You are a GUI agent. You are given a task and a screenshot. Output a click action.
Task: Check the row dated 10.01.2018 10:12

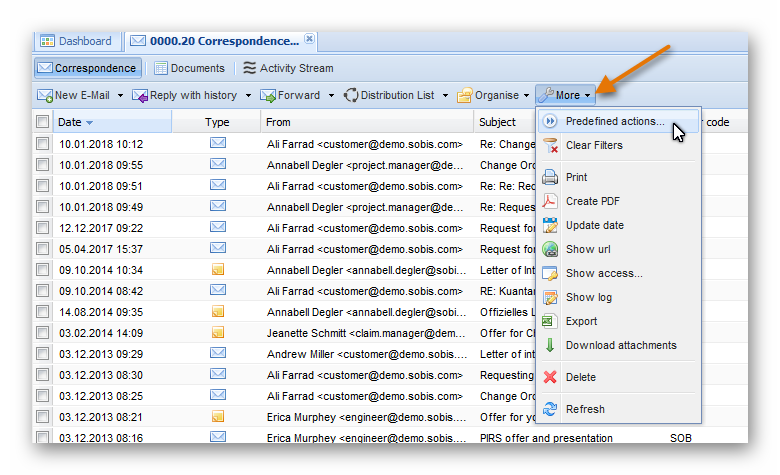coord(42,144)
